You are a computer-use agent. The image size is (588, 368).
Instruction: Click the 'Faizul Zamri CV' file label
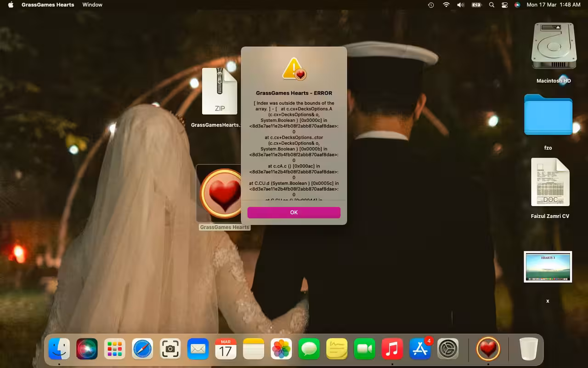point(550,216)
